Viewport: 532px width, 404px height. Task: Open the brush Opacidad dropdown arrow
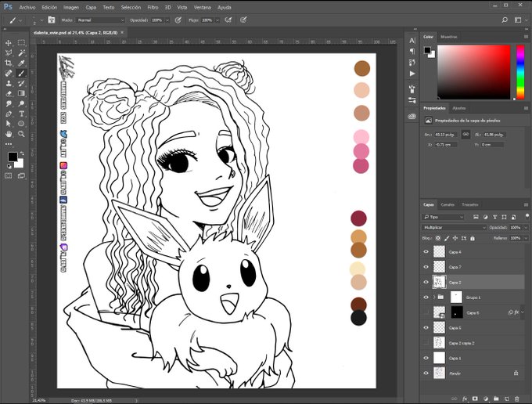pos(167,20)
